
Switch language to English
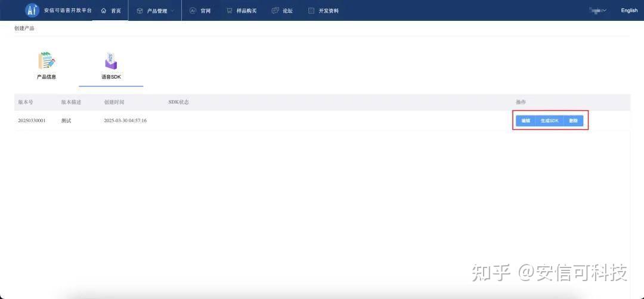(x=629, y=11)
